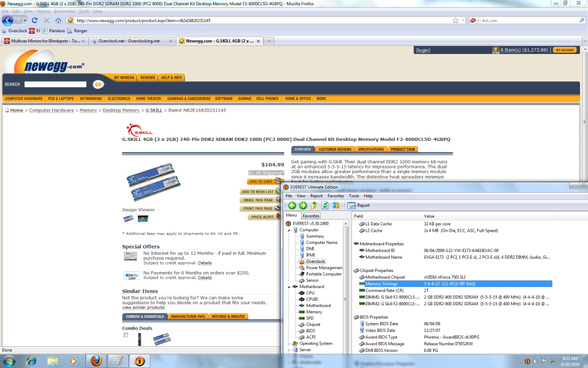Viewport: 588px width, 368px height.
Task: Expand the Server tree node
Action: coord(289,350)
